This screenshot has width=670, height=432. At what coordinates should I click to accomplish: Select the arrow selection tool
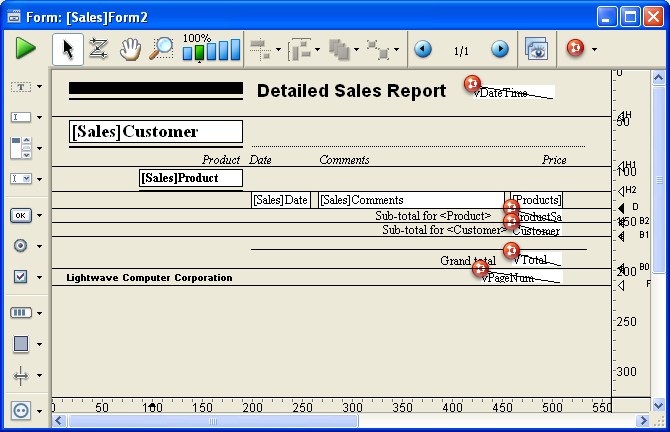click(68, 49)
